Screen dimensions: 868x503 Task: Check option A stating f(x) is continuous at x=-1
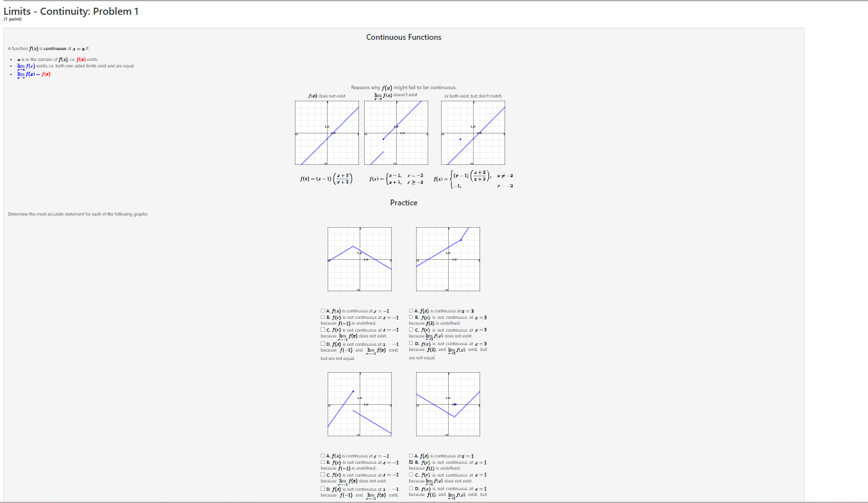point(322,311)
